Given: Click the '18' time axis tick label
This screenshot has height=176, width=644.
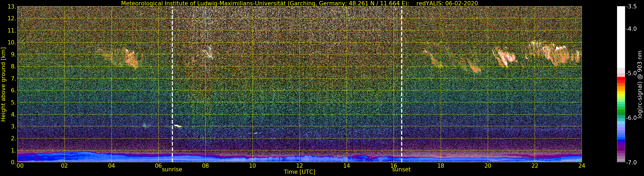Looking at the screenshot, I should coord(441,166).
